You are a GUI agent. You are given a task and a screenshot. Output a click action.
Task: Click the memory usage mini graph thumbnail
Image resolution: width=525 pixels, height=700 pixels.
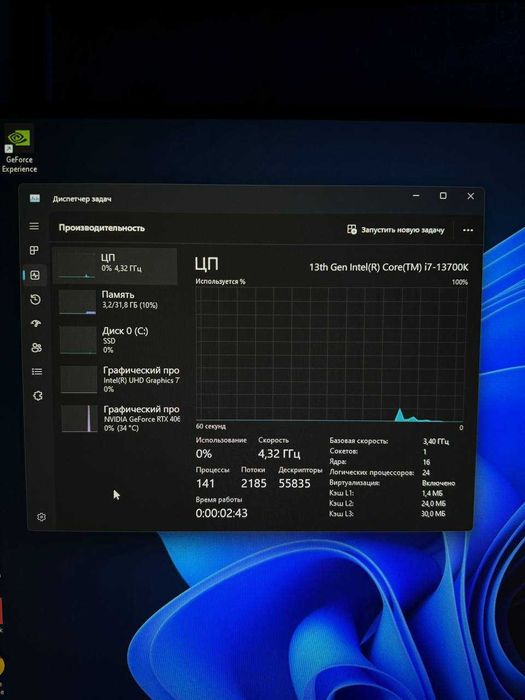[78, 302]
